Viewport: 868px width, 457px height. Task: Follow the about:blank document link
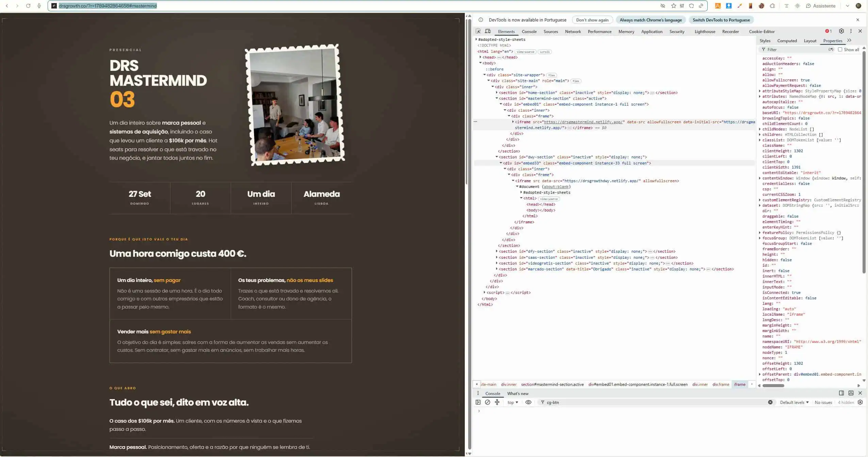[556, 187]
